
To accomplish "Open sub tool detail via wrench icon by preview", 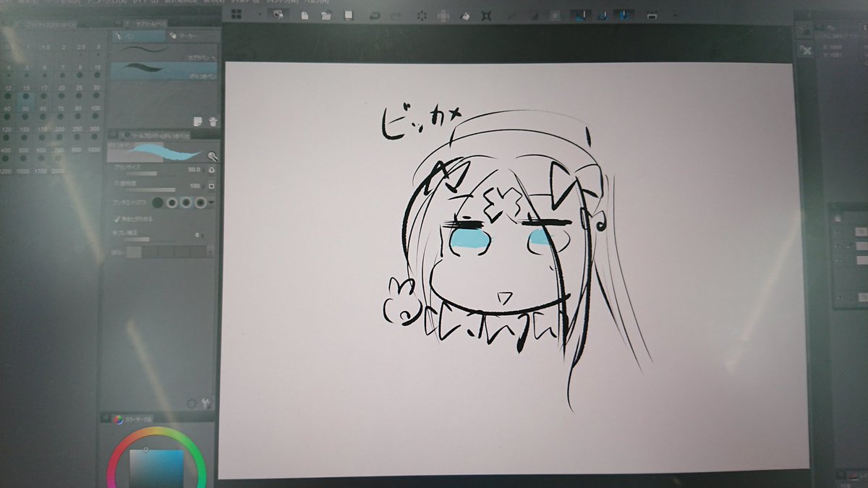I will (x=213, y=156).
